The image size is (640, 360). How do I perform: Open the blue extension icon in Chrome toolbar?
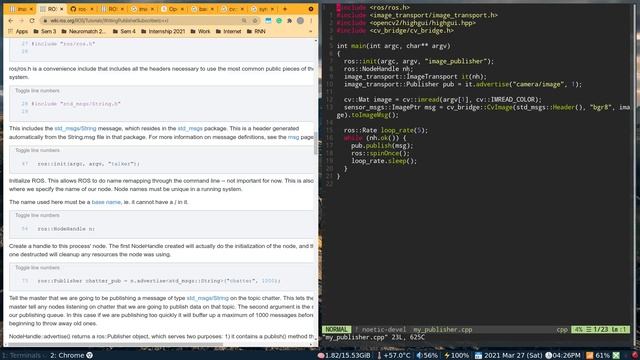tap(268, 20)
